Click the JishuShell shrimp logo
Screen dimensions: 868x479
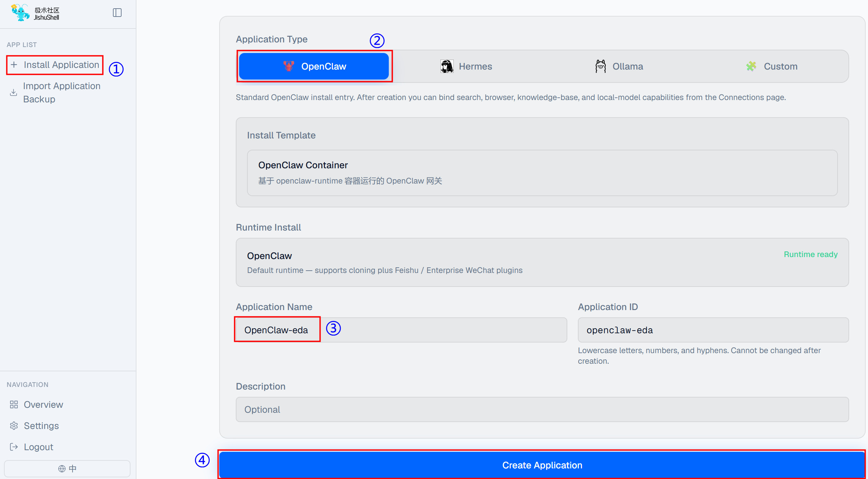coord(20,13)
